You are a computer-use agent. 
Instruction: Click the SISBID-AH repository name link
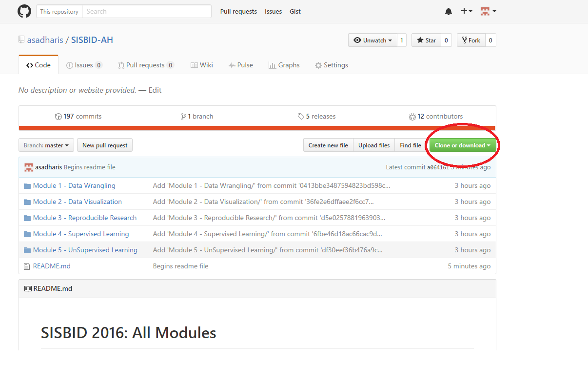(x=92, y=40)
